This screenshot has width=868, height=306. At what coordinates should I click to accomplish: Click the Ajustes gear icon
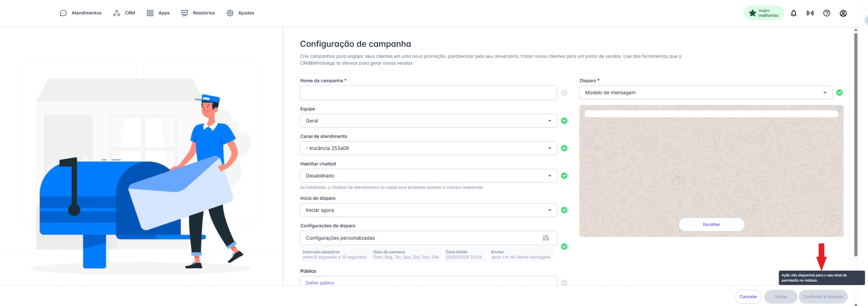[x=230, y=13]
